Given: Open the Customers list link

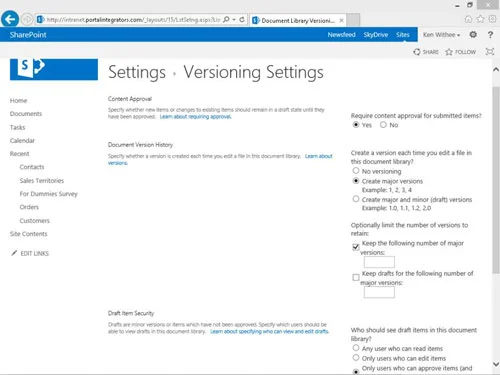Looking at the screenshot, I should pyautogui.click(x=35, y=221).
